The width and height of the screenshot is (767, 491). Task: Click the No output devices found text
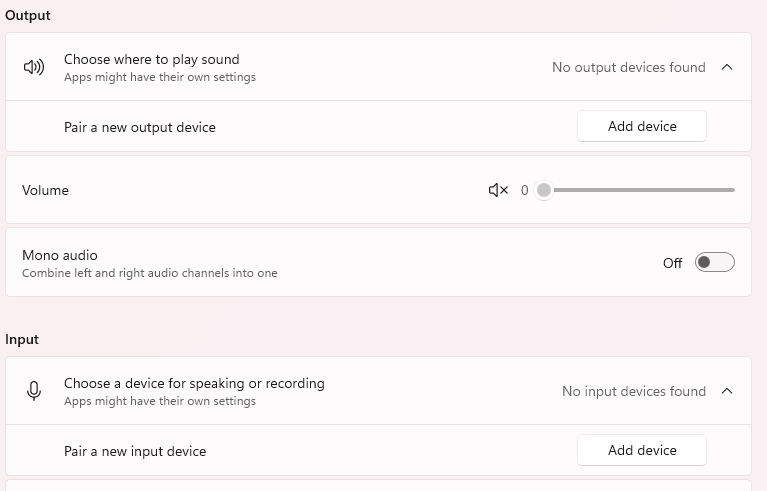628,67
